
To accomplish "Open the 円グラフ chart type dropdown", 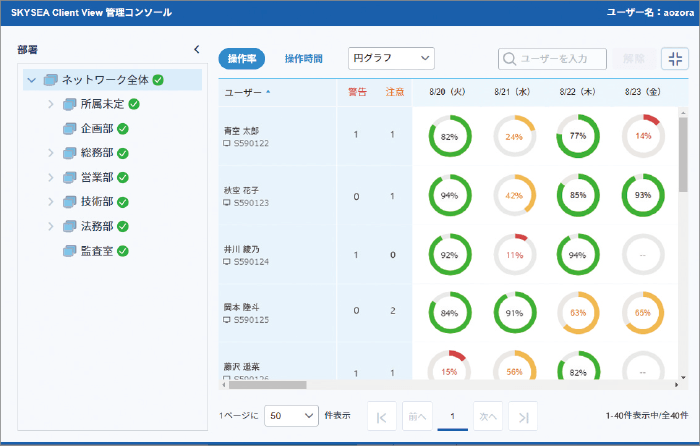I will tap(391, 59).
